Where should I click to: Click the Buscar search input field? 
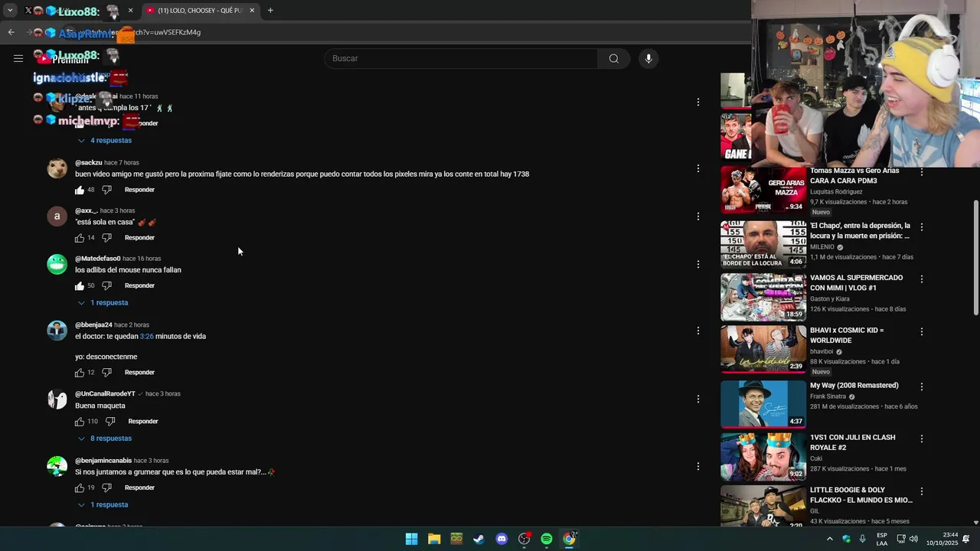(x=462, y=58)
